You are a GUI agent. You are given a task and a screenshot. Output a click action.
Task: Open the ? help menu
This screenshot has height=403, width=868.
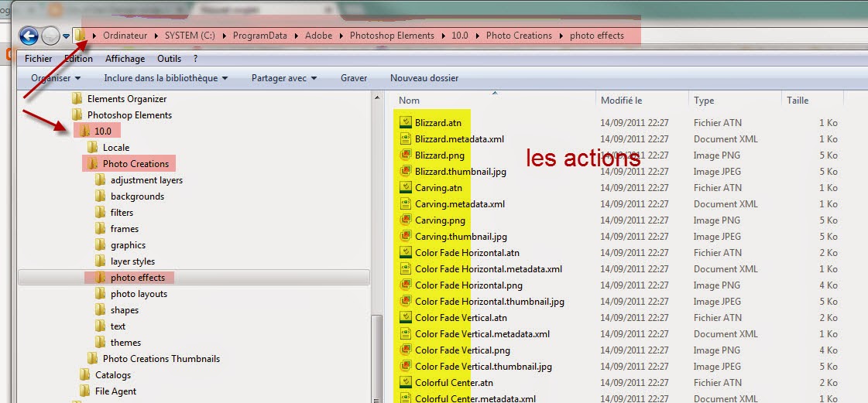pyautogui.click(x=195, y=59)
